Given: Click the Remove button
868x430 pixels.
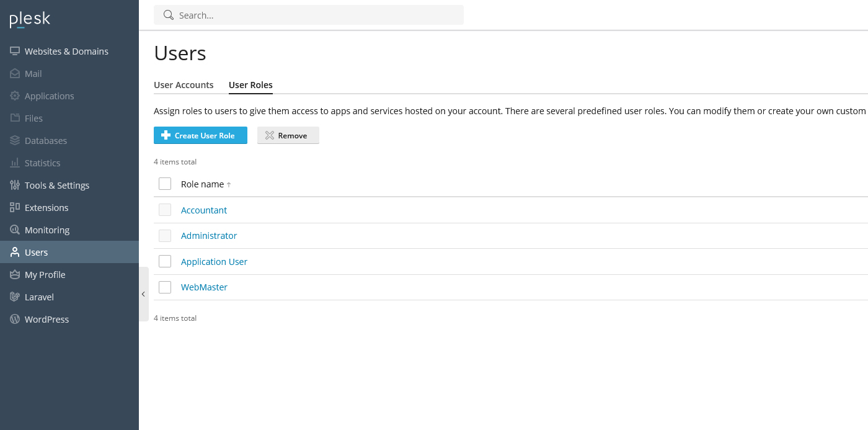Looking at the screenshot, I should [x=288, y=135].
